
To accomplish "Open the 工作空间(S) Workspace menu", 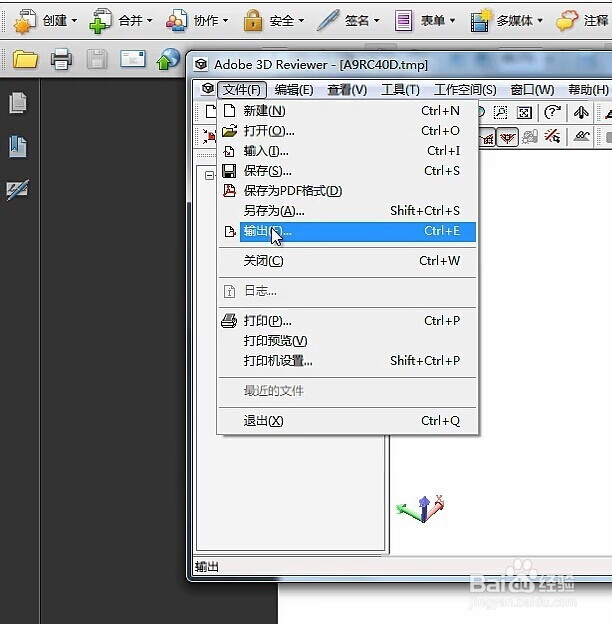I will [465, 90].
